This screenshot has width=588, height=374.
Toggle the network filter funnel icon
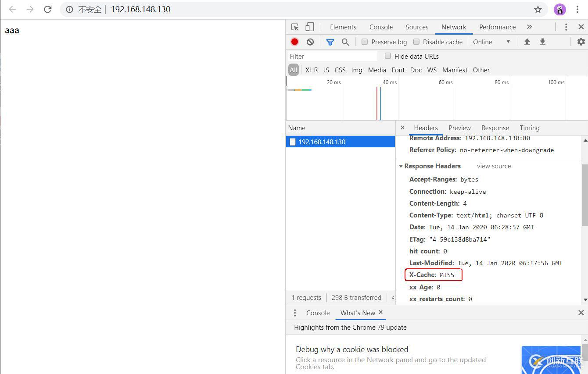[x=330, y=42]
